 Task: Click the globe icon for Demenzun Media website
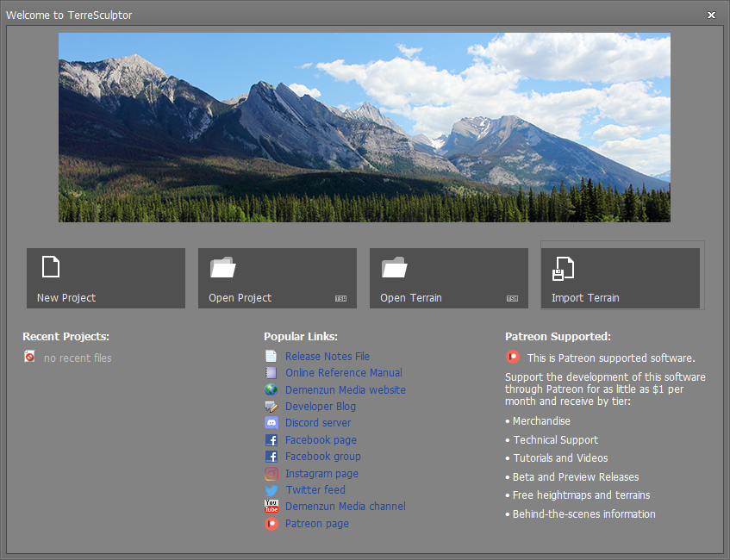coord(271,389)
